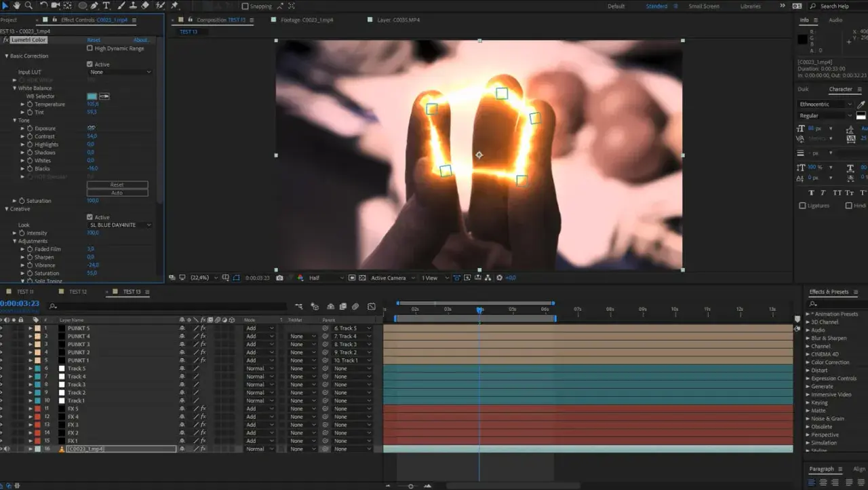Select the Hand tool
This screenshot has width=868, height=490.
(16, 5)
